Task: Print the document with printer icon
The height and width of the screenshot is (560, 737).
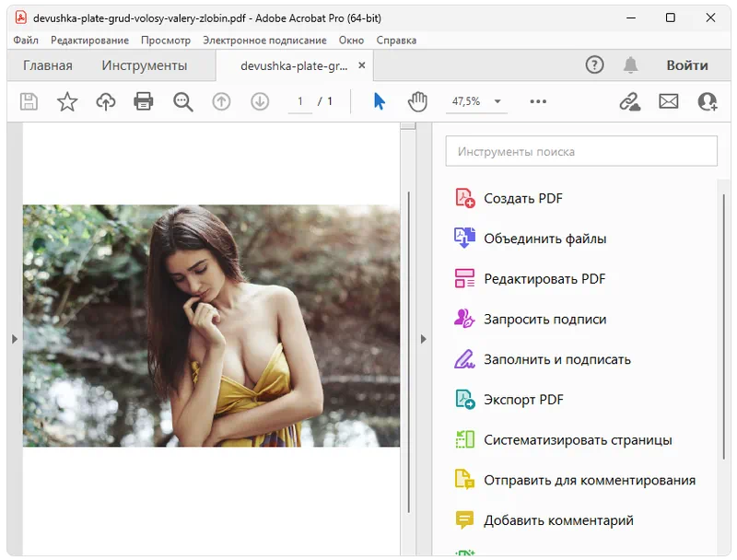Action: pyautogui.click(x=144, y=101)
